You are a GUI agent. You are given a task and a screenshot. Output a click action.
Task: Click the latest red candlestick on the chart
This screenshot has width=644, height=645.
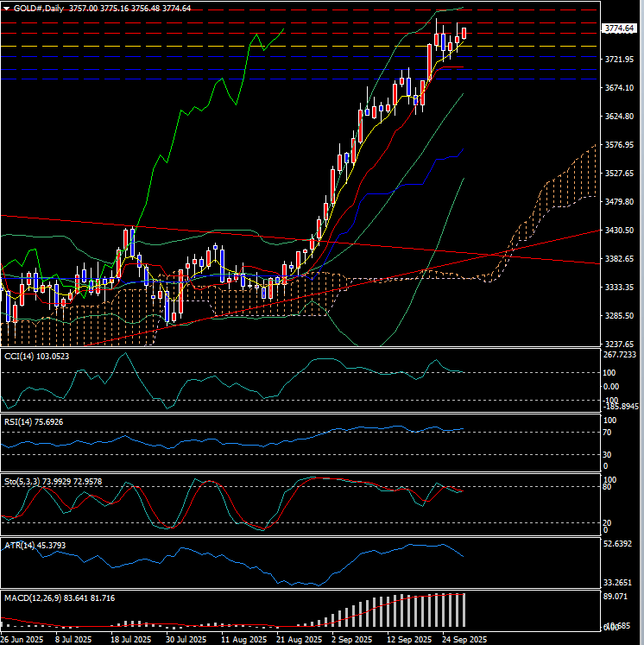[464, 33]
